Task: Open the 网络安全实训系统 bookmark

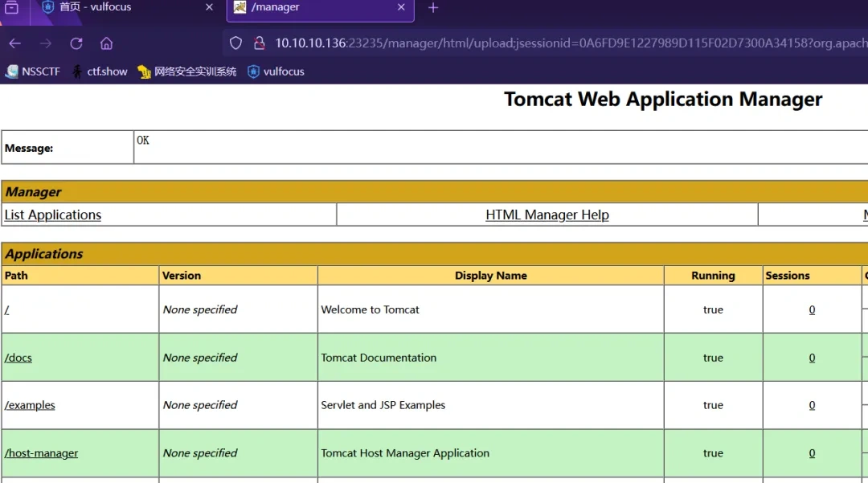Action: pyautogui.click(x=187, y=72)
